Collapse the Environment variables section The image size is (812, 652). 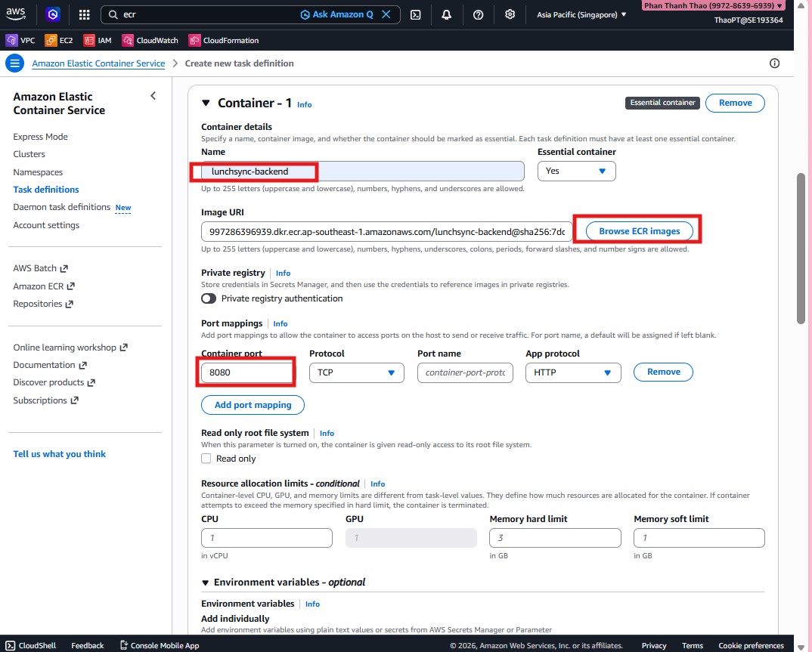tap(205, 582)
